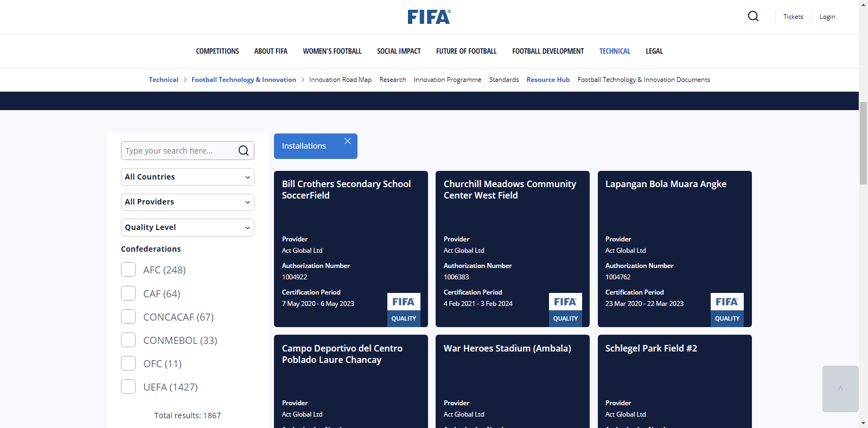Expand the Quality Level dropdown
The image size is (868, 428).
pos(187,227)
